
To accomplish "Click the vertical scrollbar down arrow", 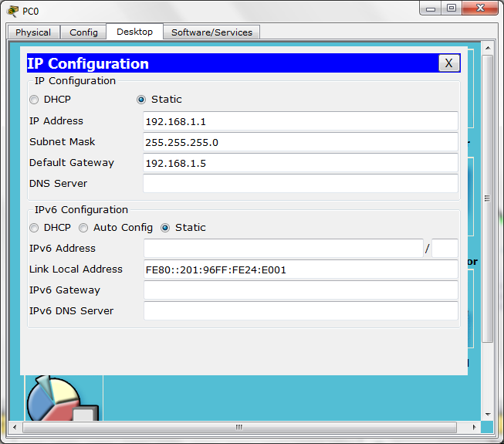I will [x=488, y=414].
